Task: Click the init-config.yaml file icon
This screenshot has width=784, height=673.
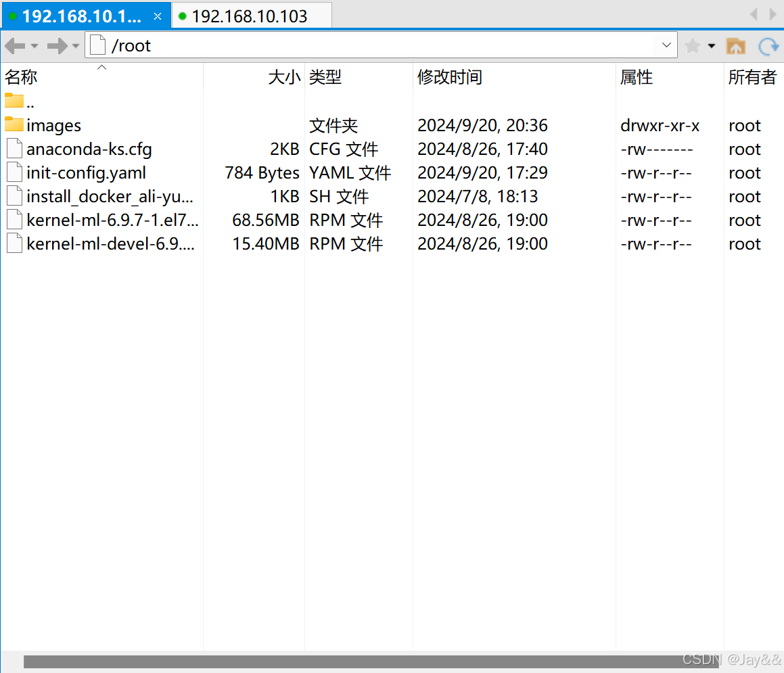Action: click(x=14, y=172)
